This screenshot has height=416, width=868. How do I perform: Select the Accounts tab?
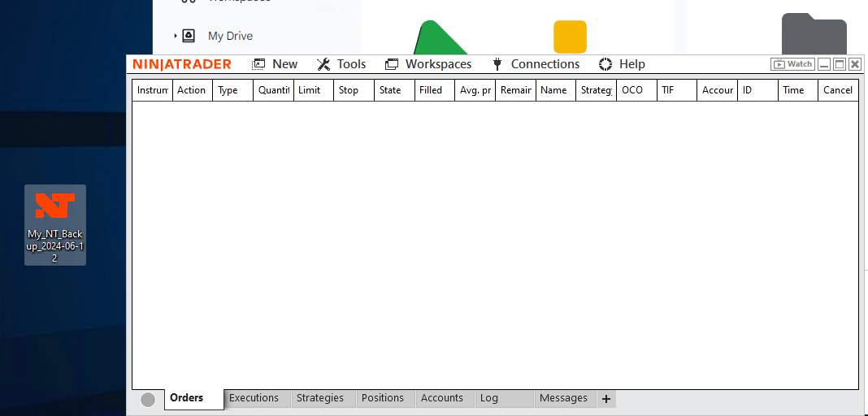point(442,398)
